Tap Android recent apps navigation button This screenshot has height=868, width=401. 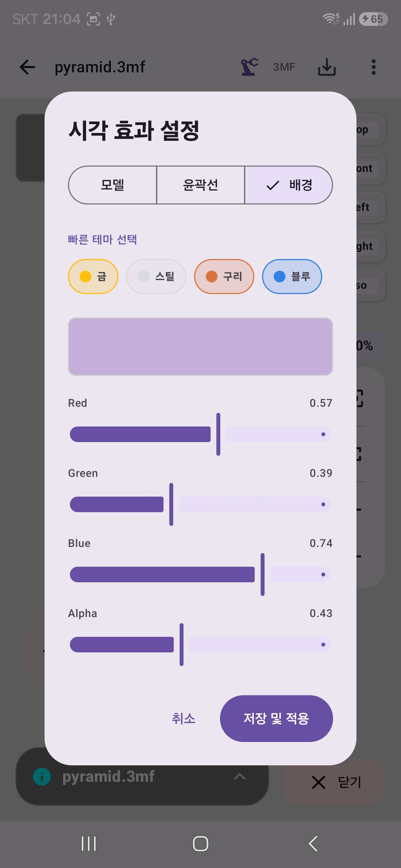coord(89,844)
